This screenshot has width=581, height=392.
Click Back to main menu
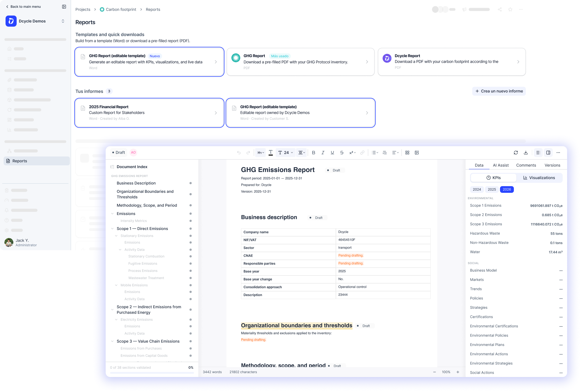(23, 7)
